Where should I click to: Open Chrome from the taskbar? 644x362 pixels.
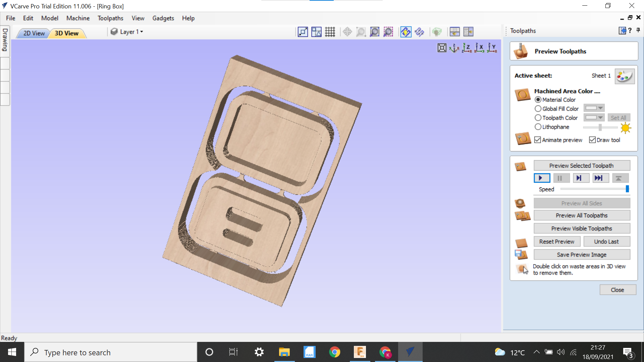(334, 352)
